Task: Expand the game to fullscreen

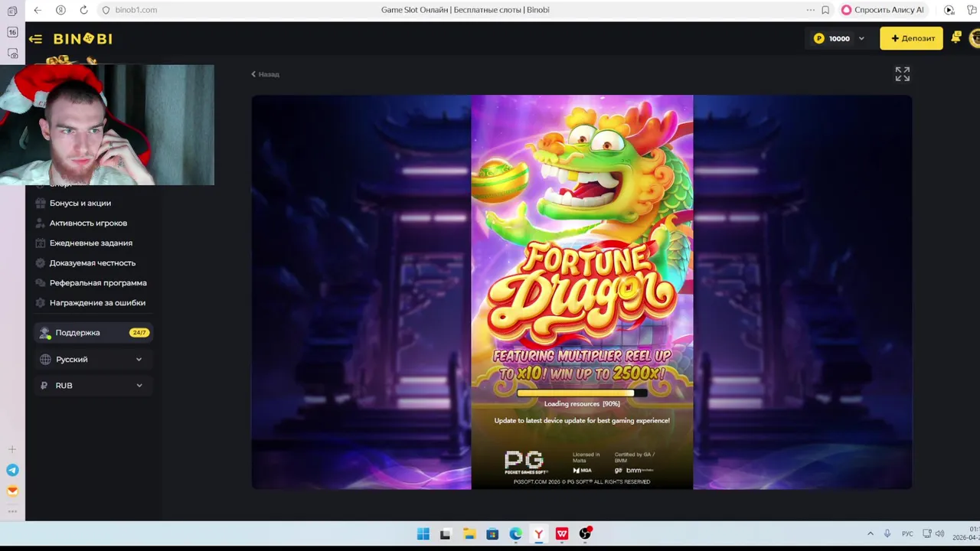Action: [903, 73]
